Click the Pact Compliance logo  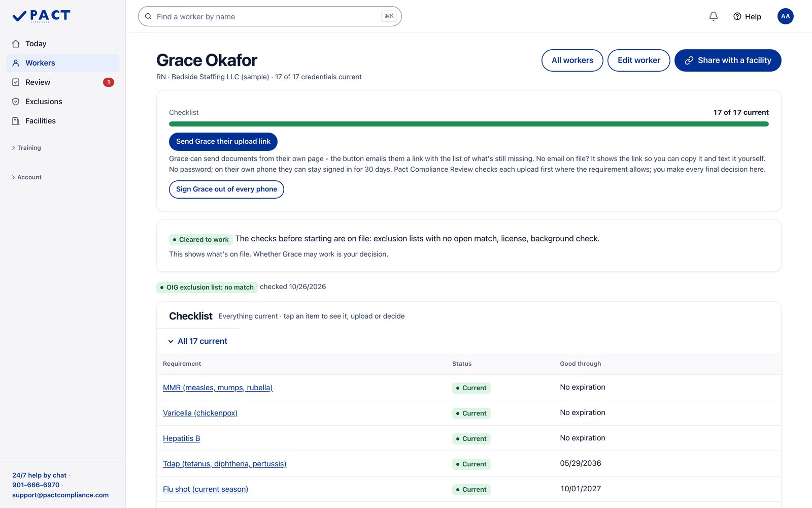(x=41, y=16)
